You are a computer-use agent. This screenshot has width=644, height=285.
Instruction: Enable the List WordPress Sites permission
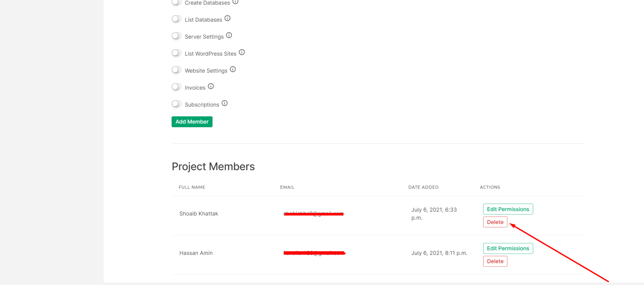(x=176, y=53)
